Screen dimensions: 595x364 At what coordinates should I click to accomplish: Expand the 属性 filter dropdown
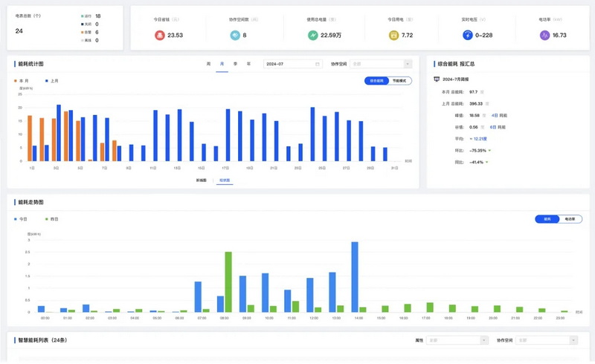(x=461, y=340)
